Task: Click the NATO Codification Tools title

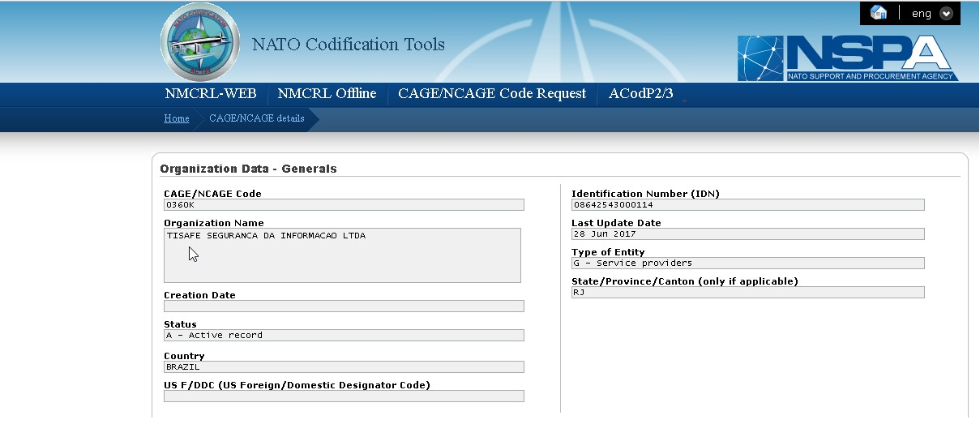Action: click(x=349, y=45)
